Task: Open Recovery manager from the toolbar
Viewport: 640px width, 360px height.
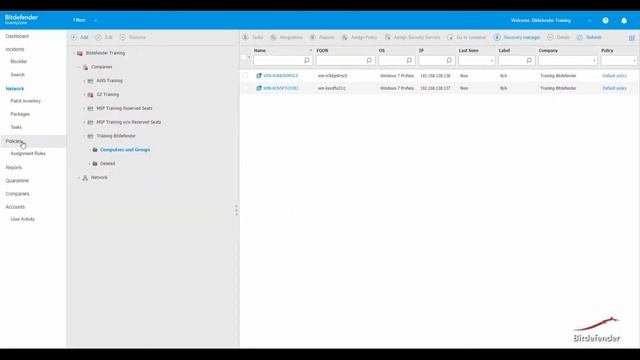Action: (517, 37)
